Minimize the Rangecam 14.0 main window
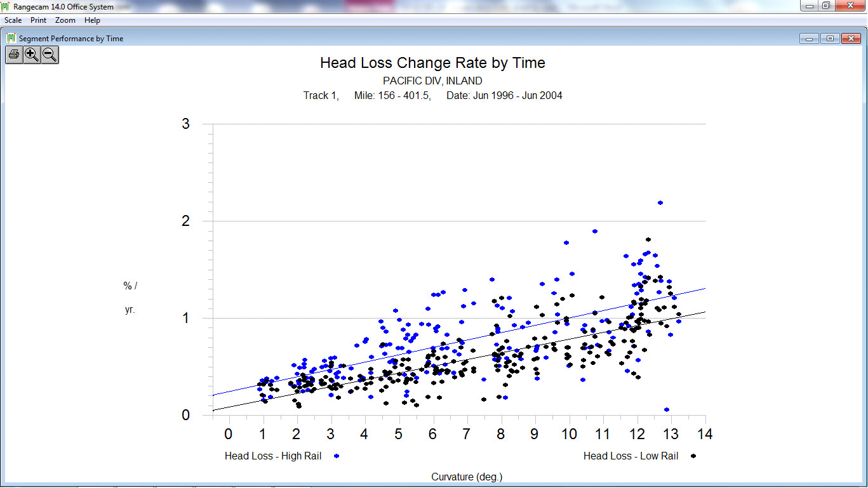Image resolution: width=868 pixels, height=488 pixels. pos(808,6)
